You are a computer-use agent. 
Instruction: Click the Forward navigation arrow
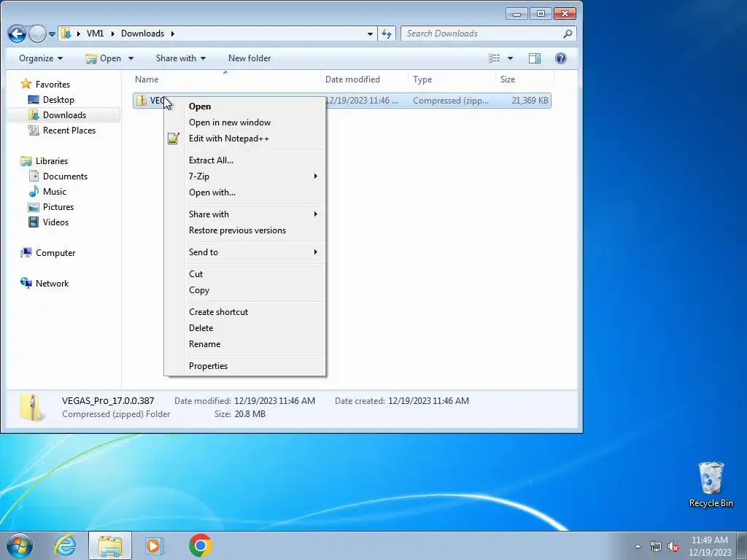coord(37,34)
